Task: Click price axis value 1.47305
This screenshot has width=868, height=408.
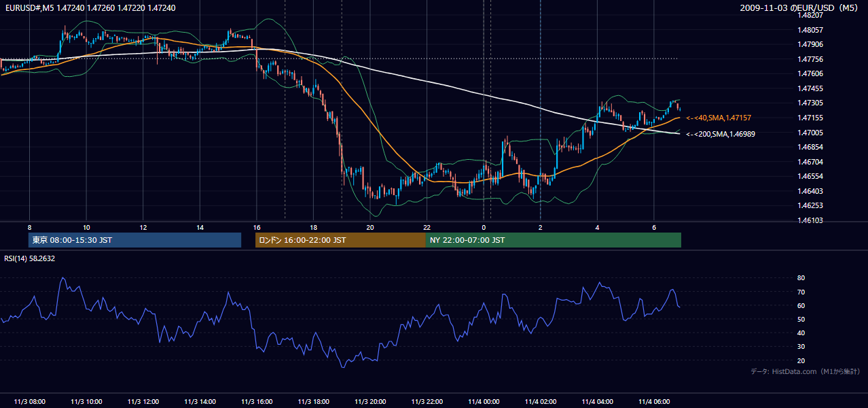Action: pos(811,103)
